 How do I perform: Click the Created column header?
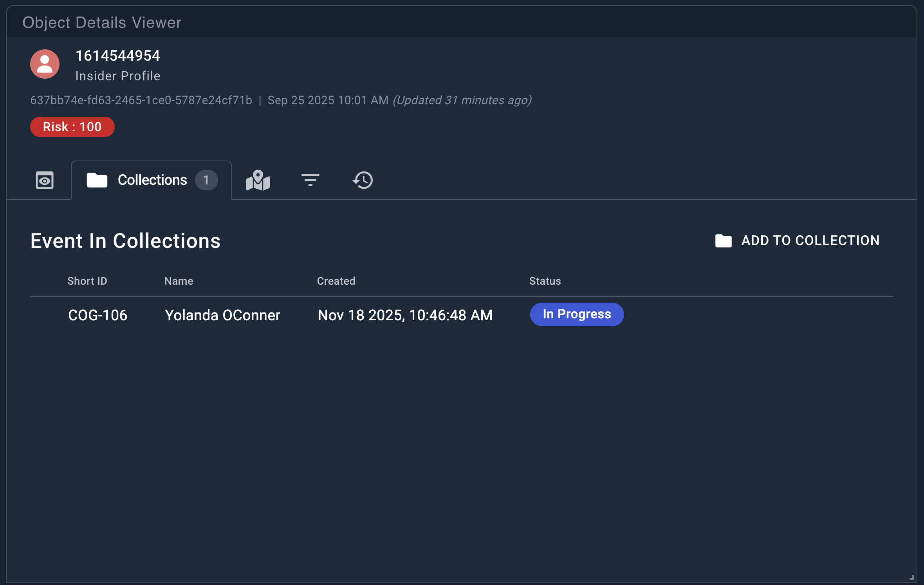click(336, 281)
